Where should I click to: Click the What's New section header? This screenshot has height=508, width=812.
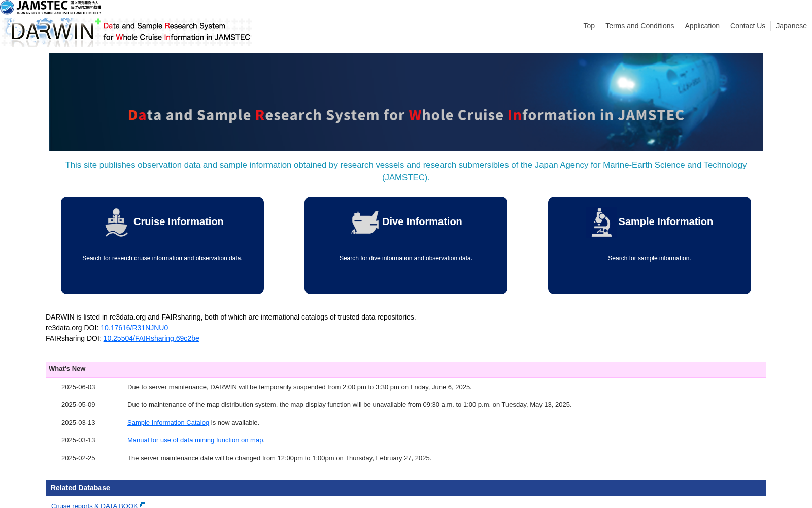click(x=406, y=369)
